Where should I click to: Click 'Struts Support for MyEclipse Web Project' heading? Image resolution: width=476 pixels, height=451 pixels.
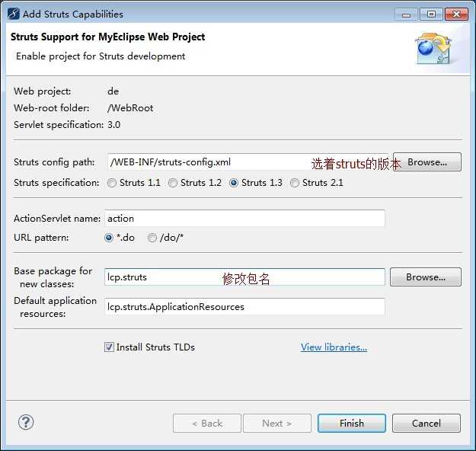pyautogui.click(x=108, y=37)
